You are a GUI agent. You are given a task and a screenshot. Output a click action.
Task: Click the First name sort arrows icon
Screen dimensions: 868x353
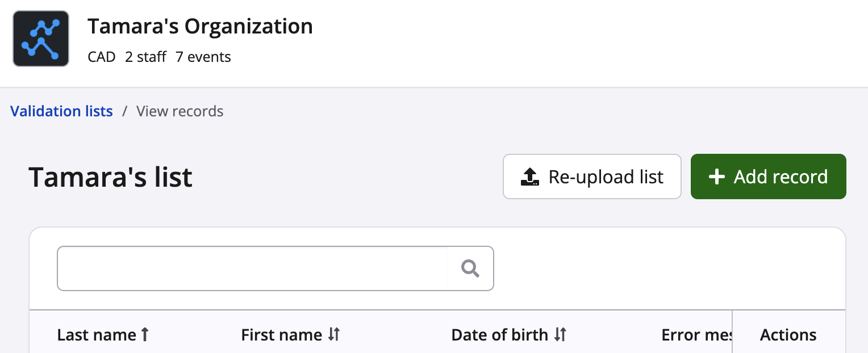pos(334,335)
